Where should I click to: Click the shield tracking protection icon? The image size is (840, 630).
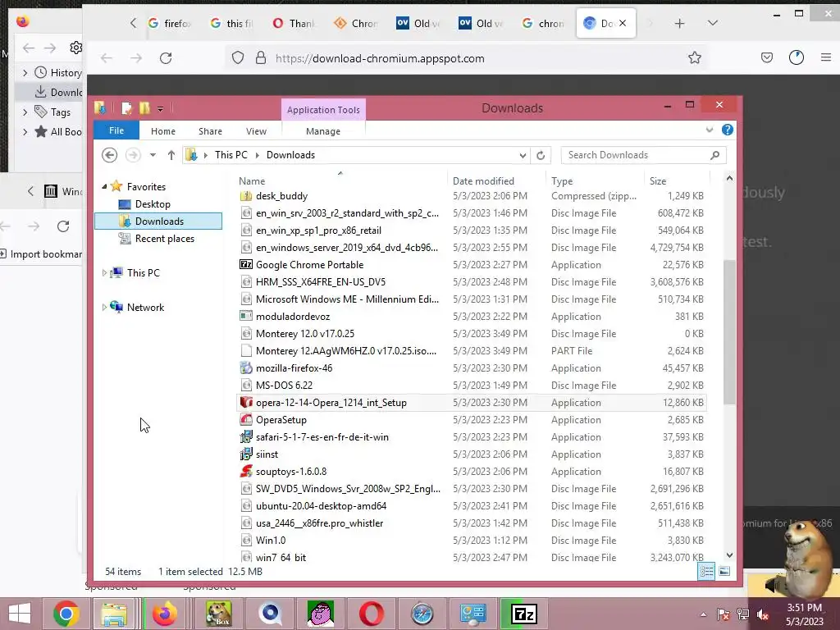pyautogui.click(x=238, y=58)
